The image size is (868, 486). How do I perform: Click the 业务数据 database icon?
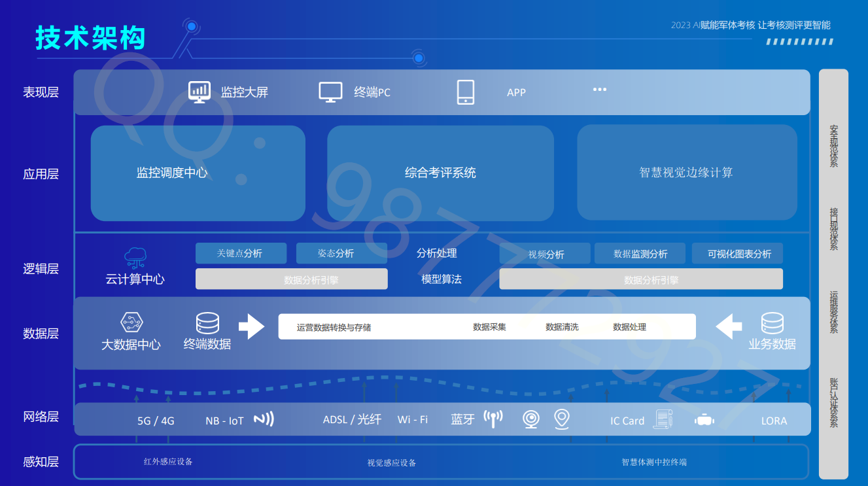coord(772,323)
